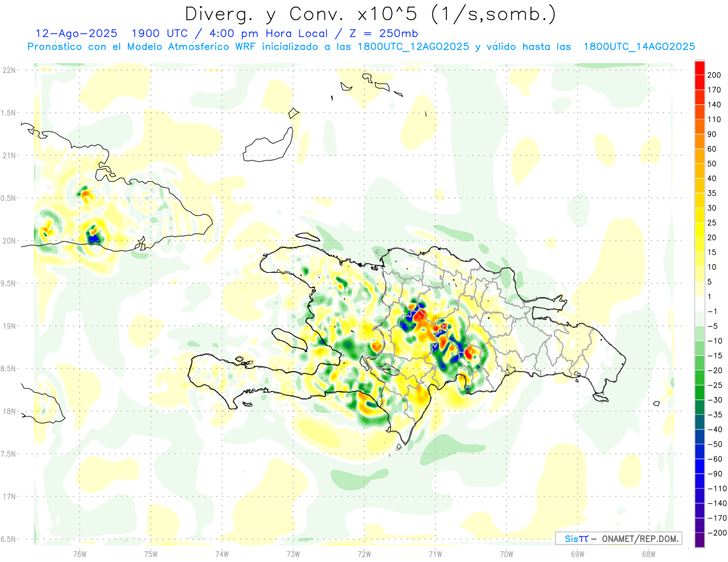This screenshot has height=562, width=728.
Task: Click the '7.5N' latitude label
Action: [8, 453]
